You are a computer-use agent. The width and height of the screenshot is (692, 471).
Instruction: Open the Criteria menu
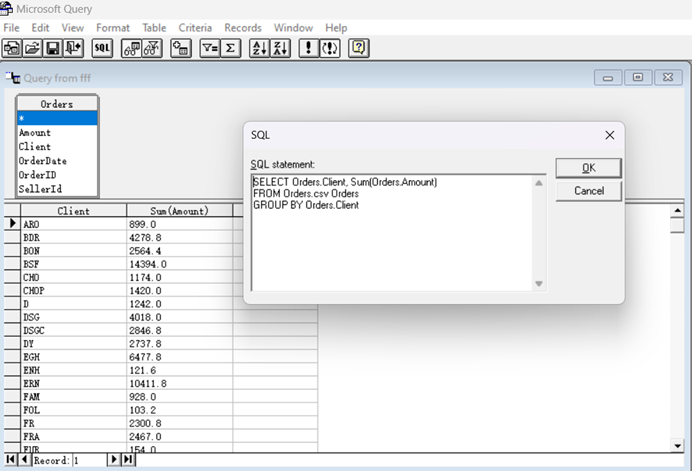click(195, 28)
